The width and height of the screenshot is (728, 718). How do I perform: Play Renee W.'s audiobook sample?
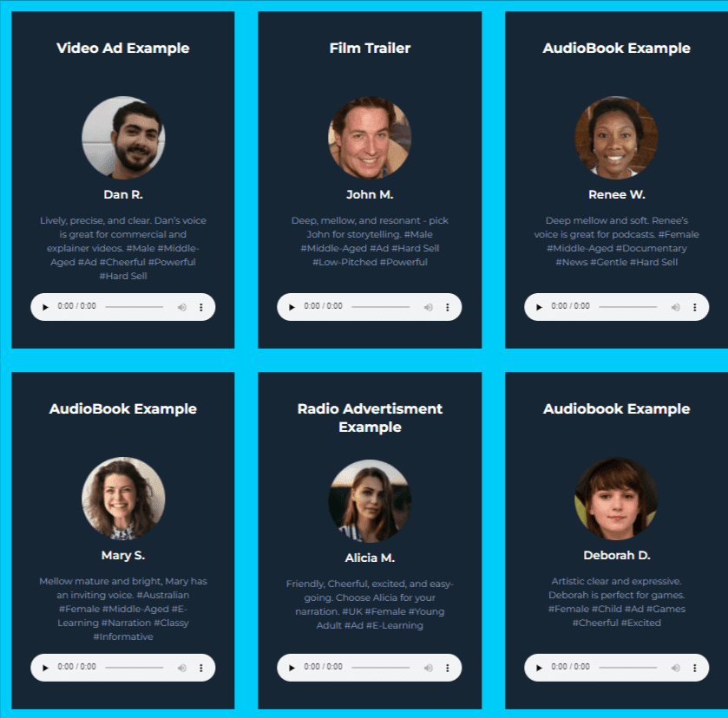point(539,307)
